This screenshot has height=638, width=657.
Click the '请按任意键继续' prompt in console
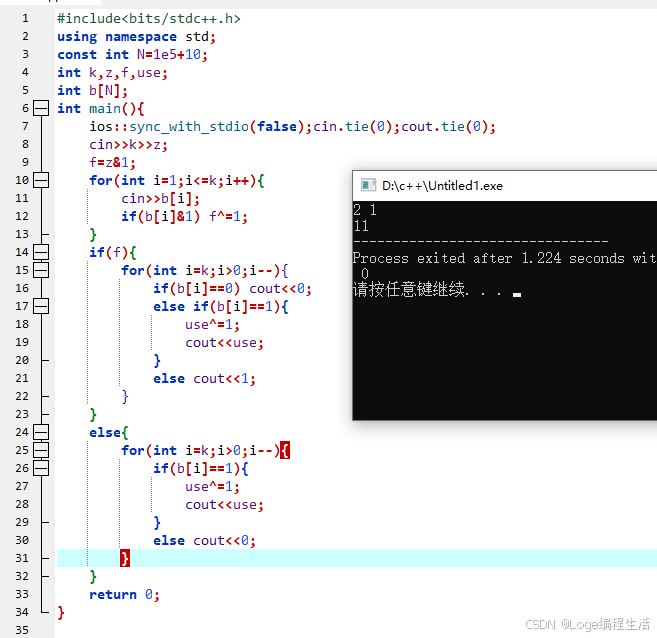409,289
